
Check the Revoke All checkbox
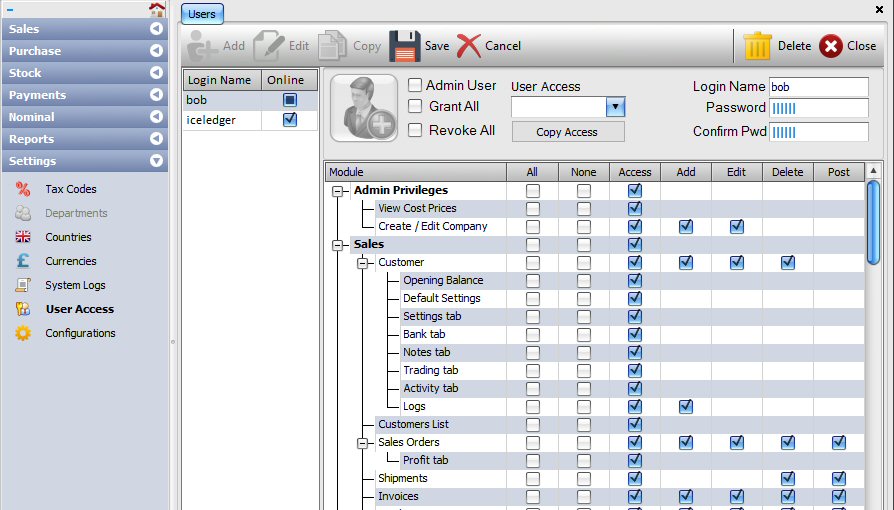(415, 130)
